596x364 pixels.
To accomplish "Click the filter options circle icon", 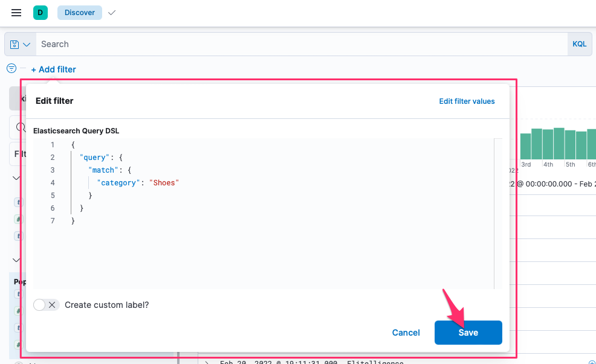I will (x=11, y=69).
